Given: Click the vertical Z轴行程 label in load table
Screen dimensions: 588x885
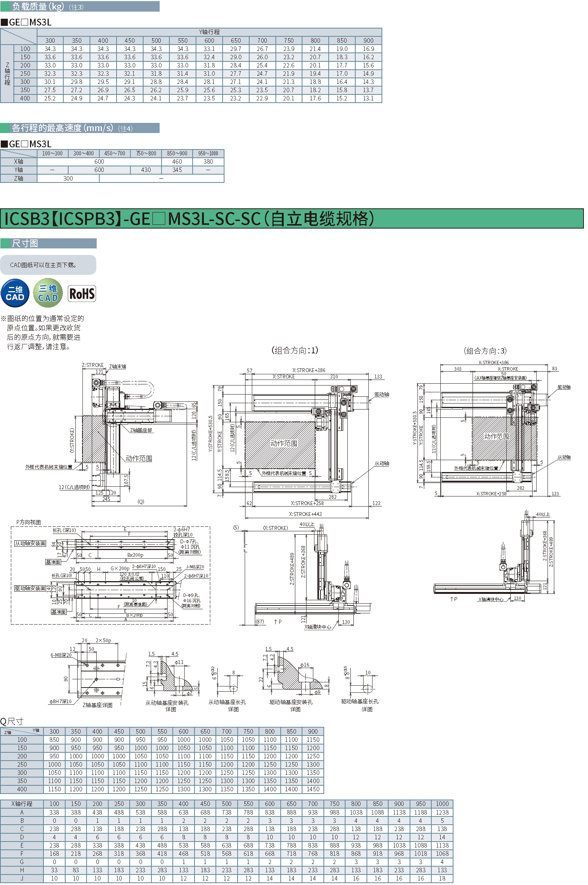Looking at the screenshot, I should (7, 74).
